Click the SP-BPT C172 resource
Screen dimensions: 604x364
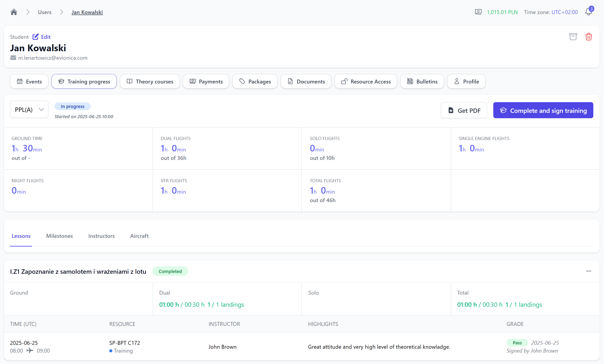click(x=125, y=343)
